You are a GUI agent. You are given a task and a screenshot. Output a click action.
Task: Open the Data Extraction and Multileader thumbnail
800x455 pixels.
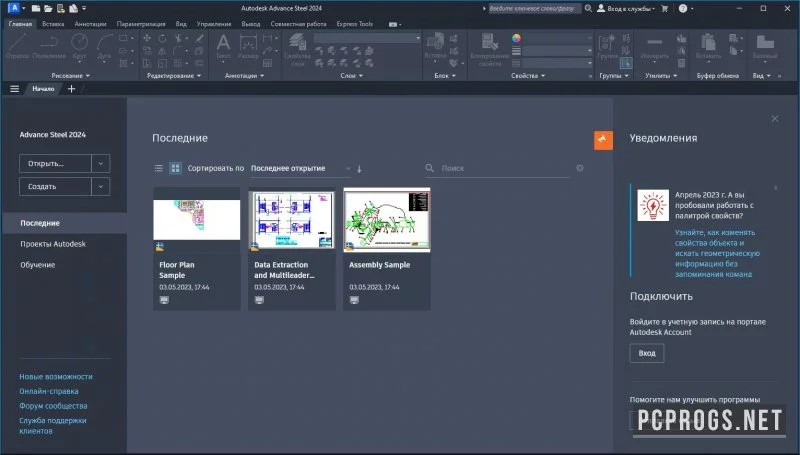click(292, 220)
